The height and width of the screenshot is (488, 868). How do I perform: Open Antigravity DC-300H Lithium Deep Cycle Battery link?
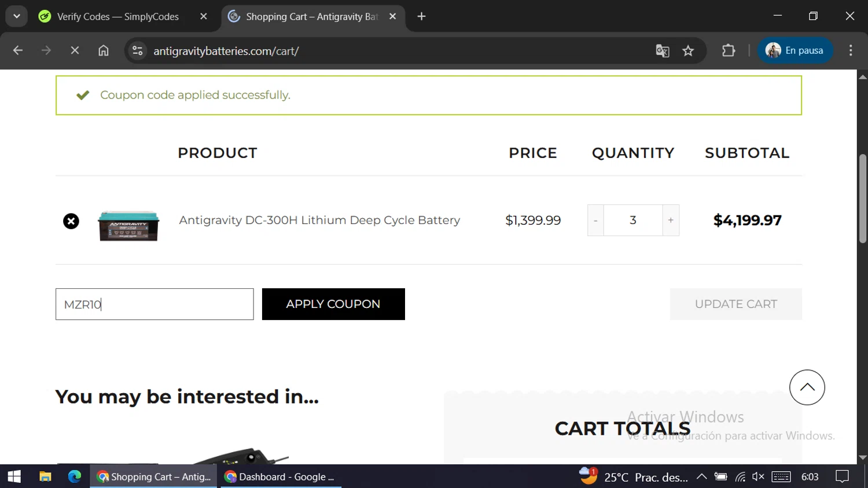319,220
